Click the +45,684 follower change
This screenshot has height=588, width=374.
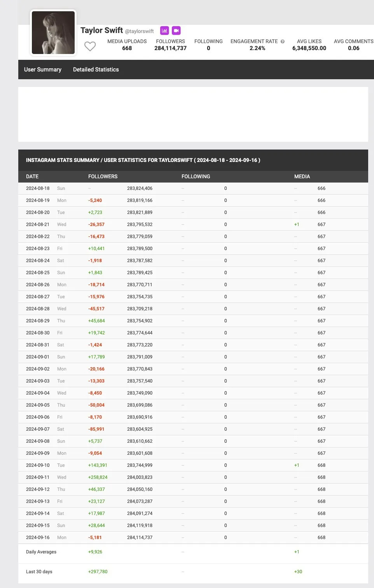click(x=96, y=321)
